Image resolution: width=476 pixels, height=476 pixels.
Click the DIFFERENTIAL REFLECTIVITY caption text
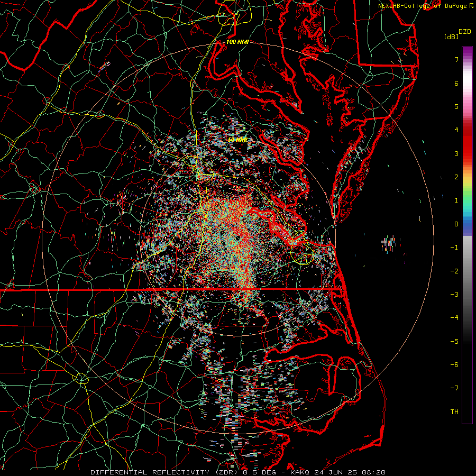pyautogui.click(x=150, y=472)
